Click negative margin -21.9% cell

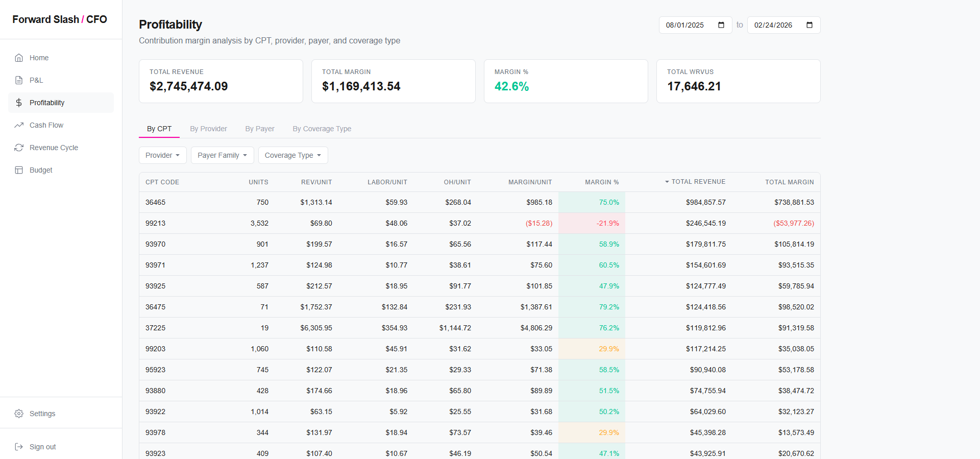click(x=592, y=223)
